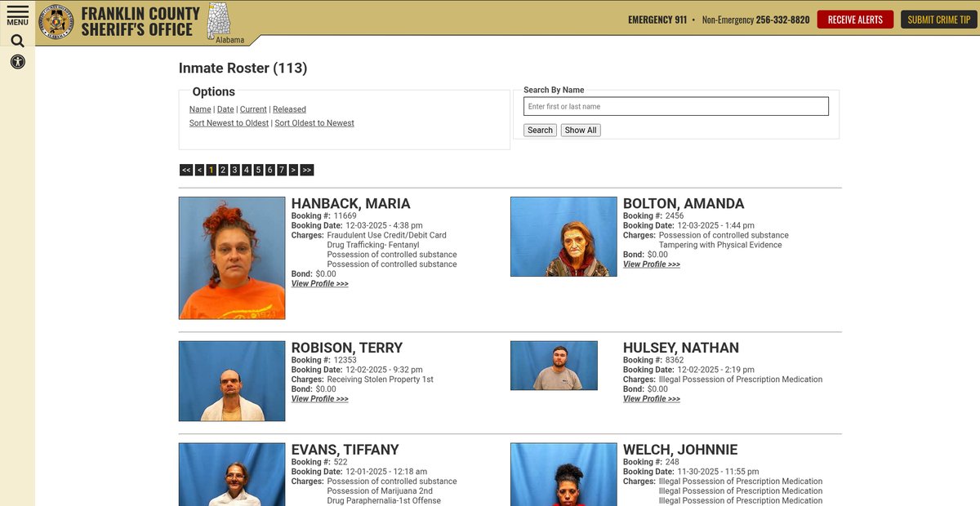980x506 pixels.
Task: Click the RECEIVE ALERTS button
Action: tap(855, 20)
